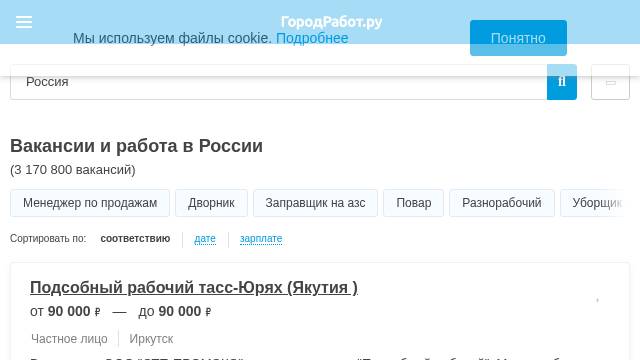Image resolution: width=640 pixels, height=360 pixels.
Task: Dismiss cookie notice with Понятно
Action: [x=518, y=38]
